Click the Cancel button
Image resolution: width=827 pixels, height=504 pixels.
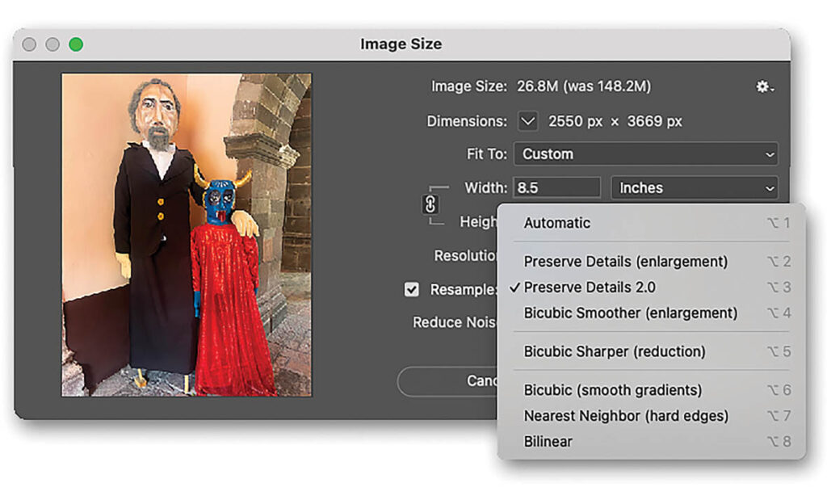pos(448,380)
